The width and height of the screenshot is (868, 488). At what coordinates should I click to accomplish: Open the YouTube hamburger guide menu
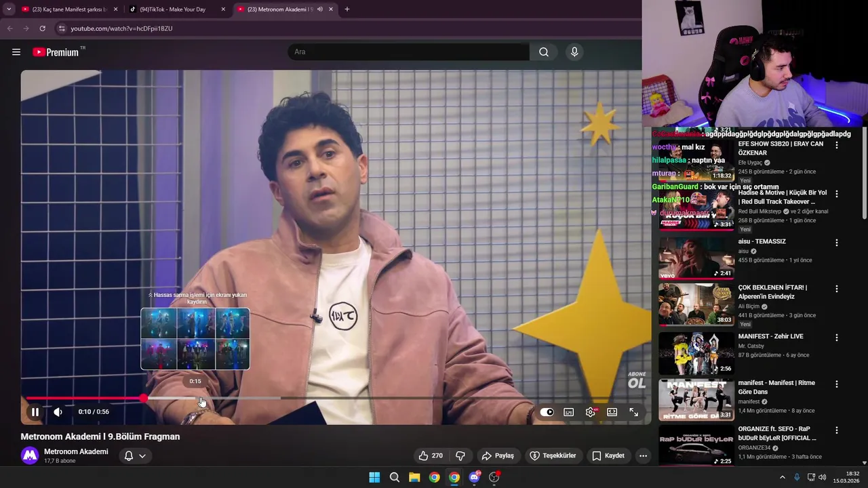point(16,52)
